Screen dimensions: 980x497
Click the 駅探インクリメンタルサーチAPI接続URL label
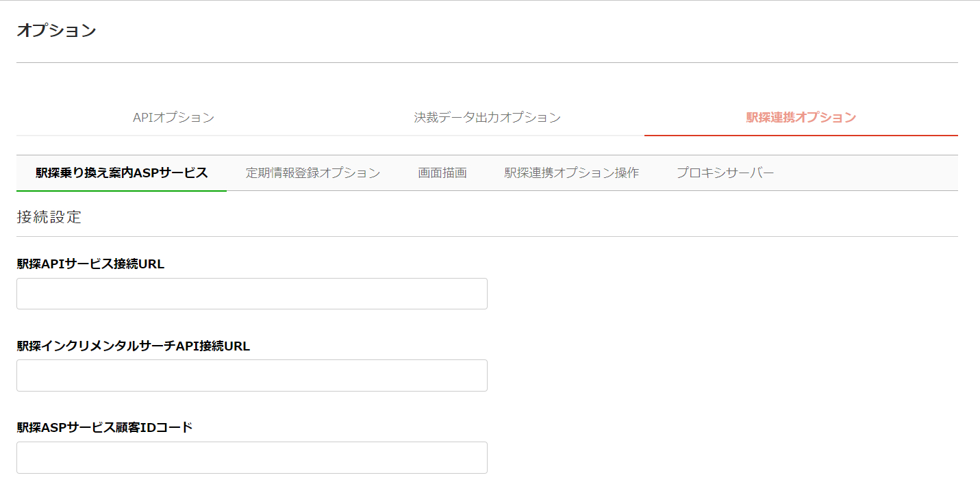point(134,346)
